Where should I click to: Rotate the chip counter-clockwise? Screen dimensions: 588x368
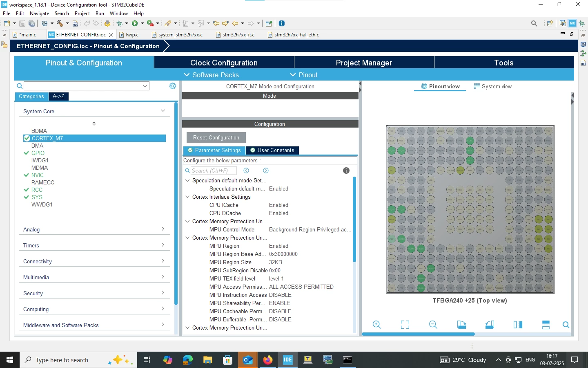490,325
